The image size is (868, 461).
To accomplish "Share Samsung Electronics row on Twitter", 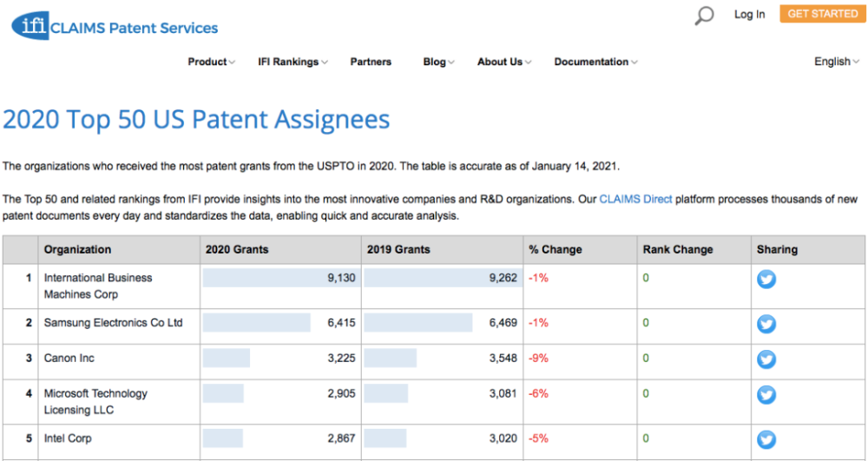I will click(x=766, y=324).
